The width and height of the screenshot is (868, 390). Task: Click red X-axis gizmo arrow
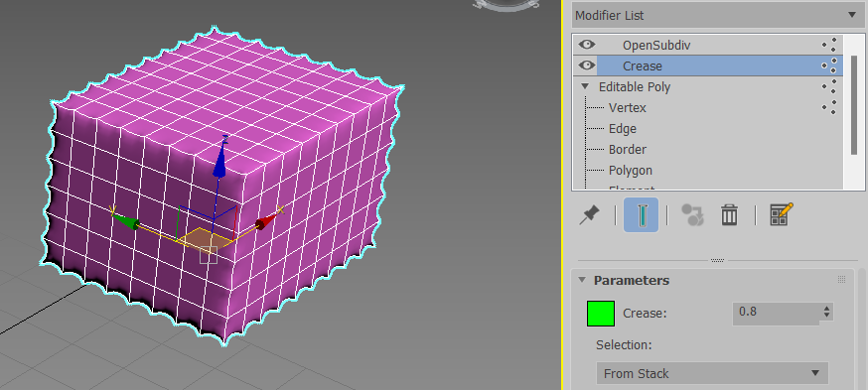pyautogui.click(x=268, y=219)
